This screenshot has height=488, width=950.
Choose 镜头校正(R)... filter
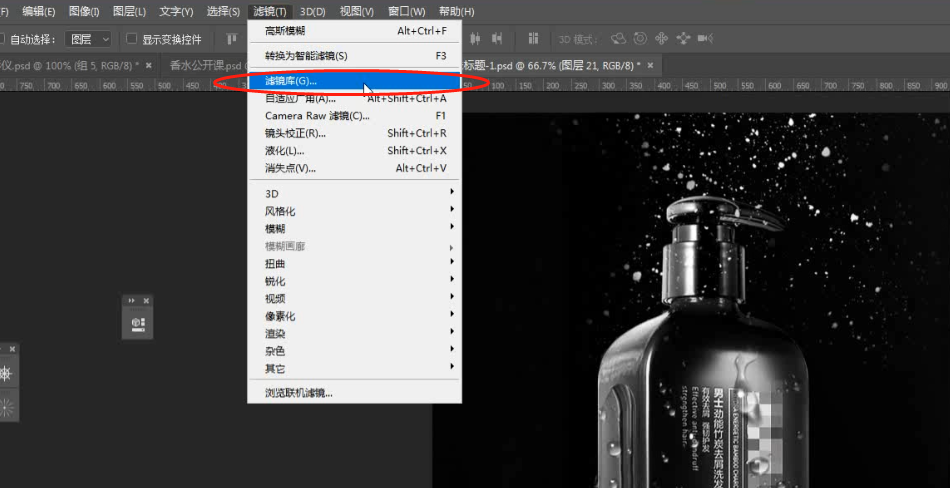coord(354,133)
